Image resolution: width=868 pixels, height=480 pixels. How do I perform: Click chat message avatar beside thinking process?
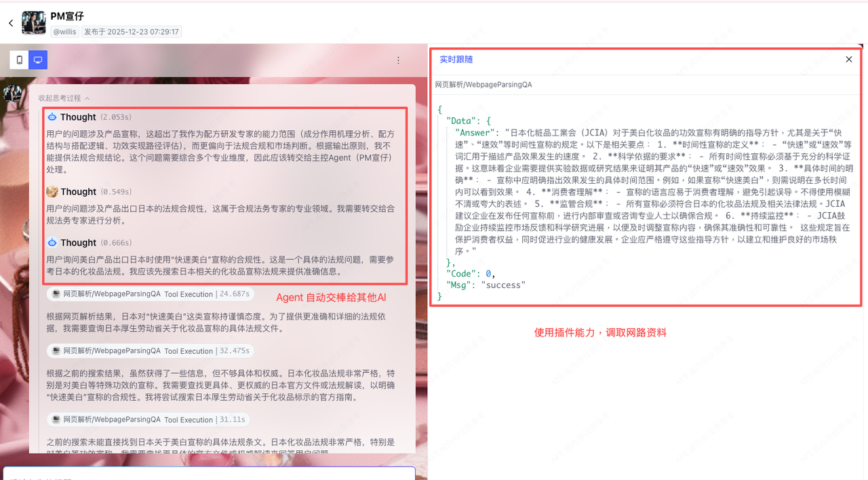[12, 93]
